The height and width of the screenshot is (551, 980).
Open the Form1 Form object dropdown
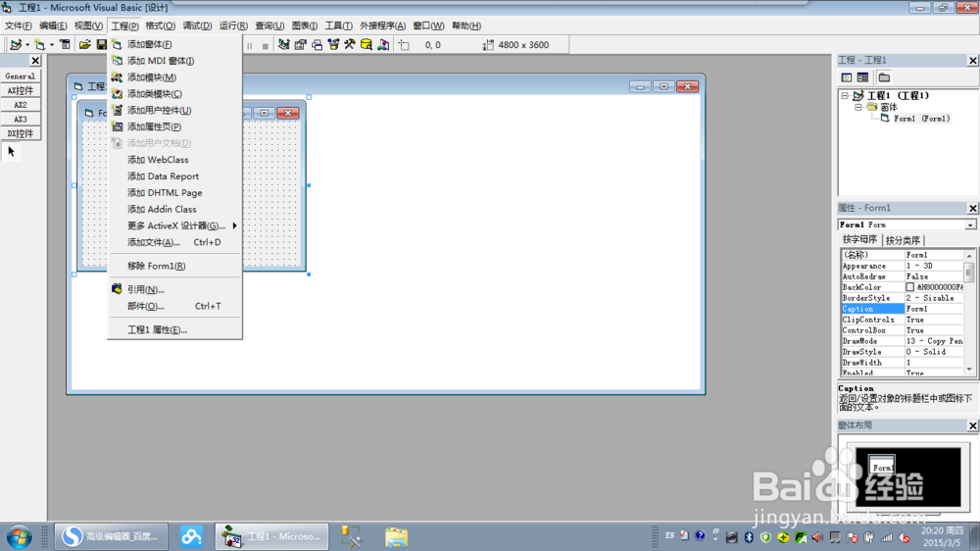(x=970, y=225)
